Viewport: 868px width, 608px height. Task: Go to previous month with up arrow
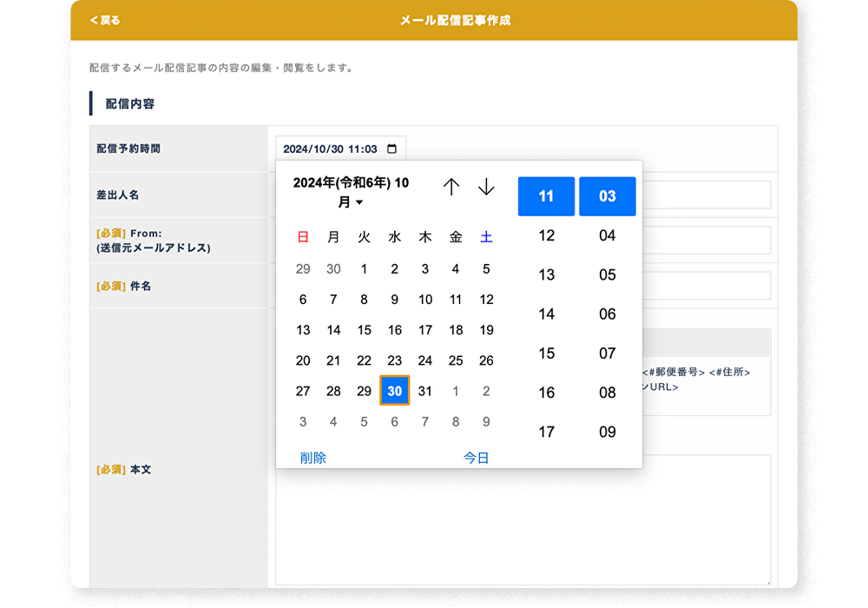pyautogui.click(x=451, y=187)
